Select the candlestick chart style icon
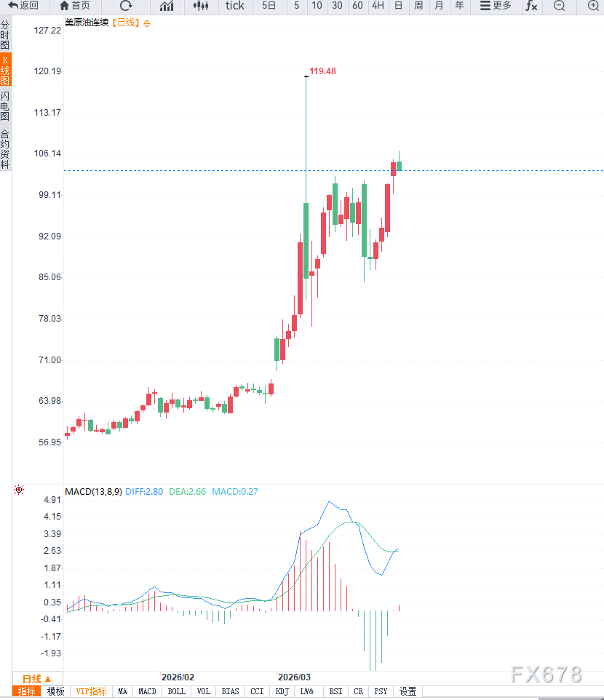The image size is (604, 700). tap(201, 6)
